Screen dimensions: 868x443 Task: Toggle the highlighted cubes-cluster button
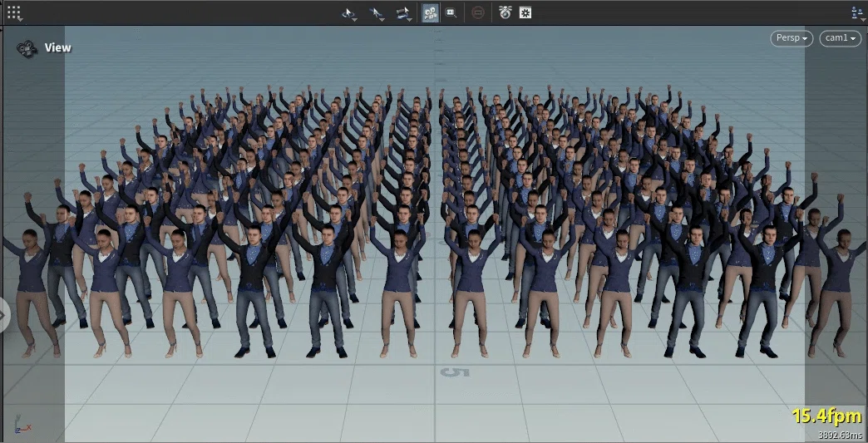point(430,12)
